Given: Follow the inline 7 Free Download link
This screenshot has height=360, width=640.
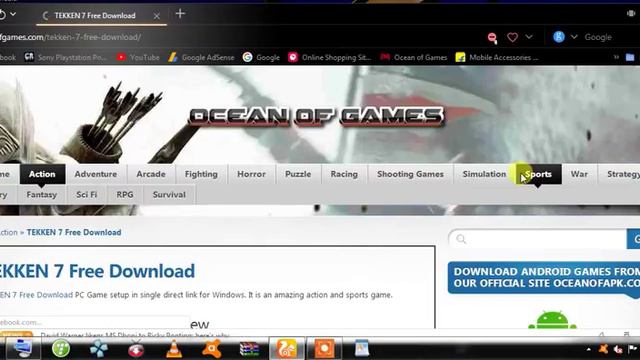Looking at the screenshot, I should pyautogui.click(x=36, y=295).
